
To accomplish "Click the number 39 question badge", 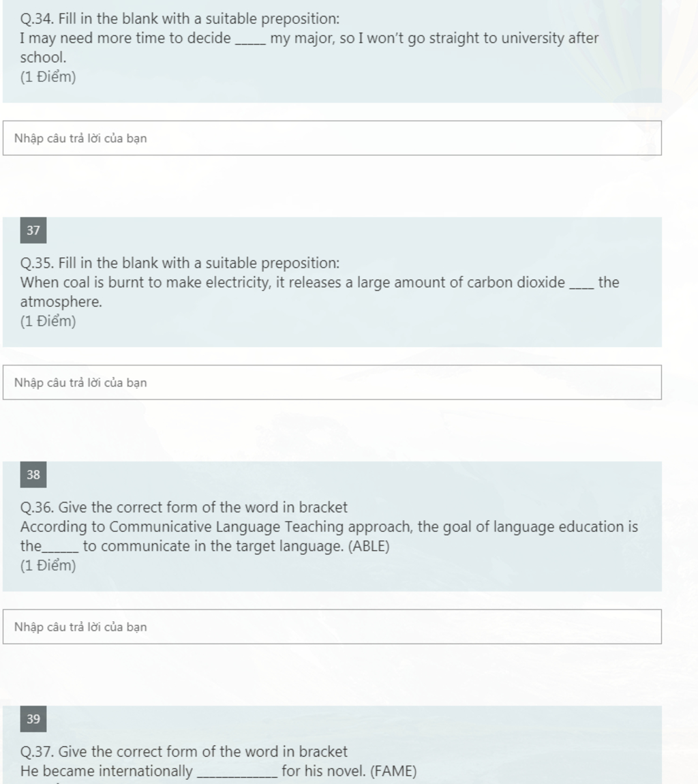I will pos(33,719).
